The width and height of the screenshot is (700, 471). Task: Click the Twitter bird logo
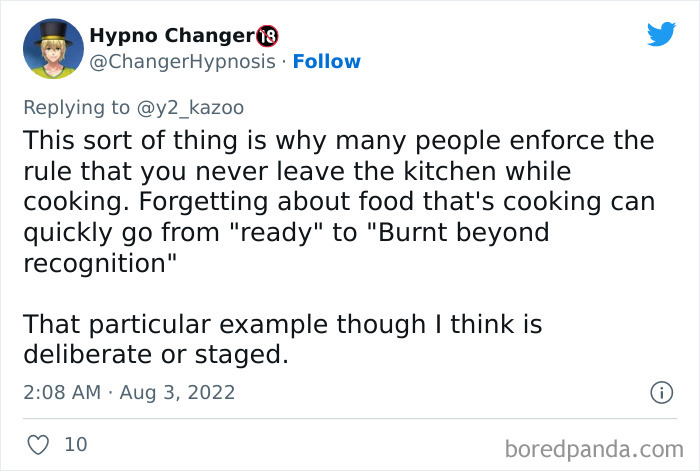tap(661, 36)
